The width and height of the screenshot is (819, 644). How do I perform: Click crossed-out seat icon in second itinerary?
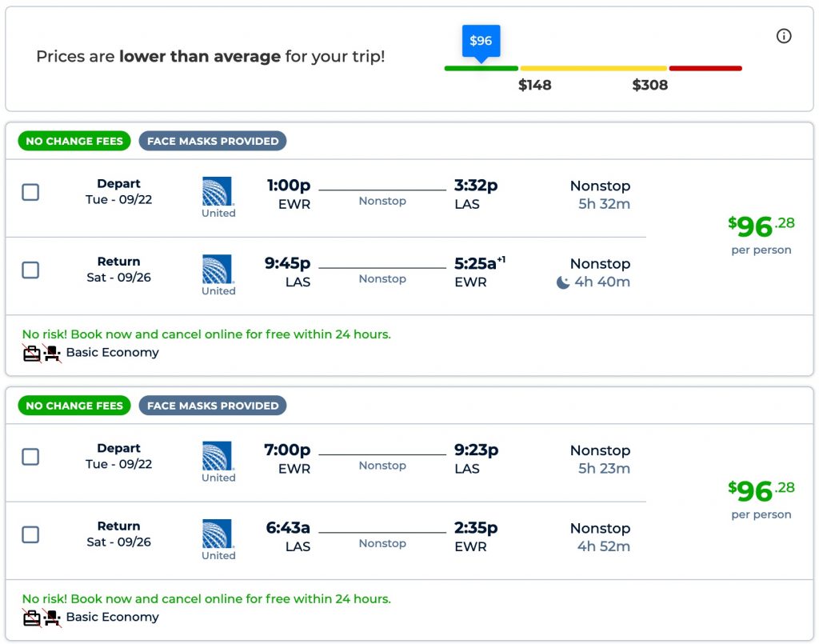pos(52,618)
